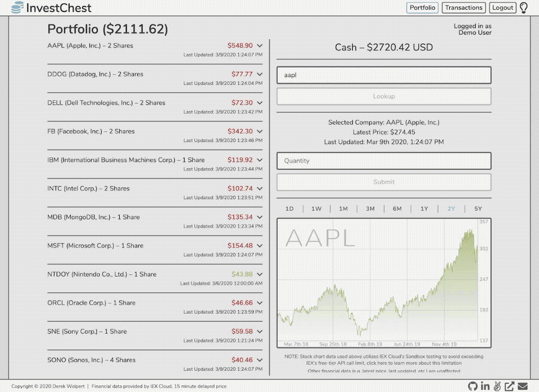The width and height of the screenshot is (539, 392).
Task: Click the Lookup button
Action: click(x=384, y=96)
